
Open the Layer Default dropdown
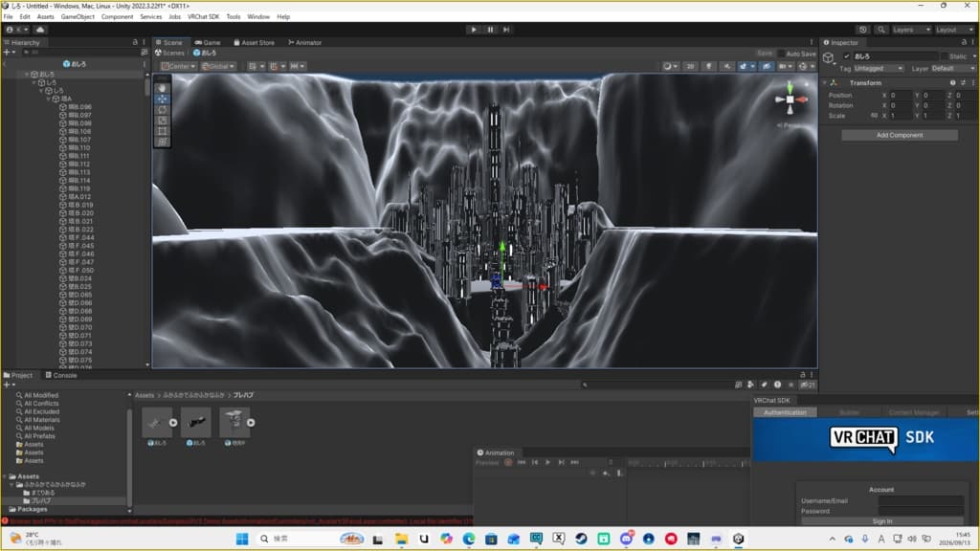coord(953,68)
